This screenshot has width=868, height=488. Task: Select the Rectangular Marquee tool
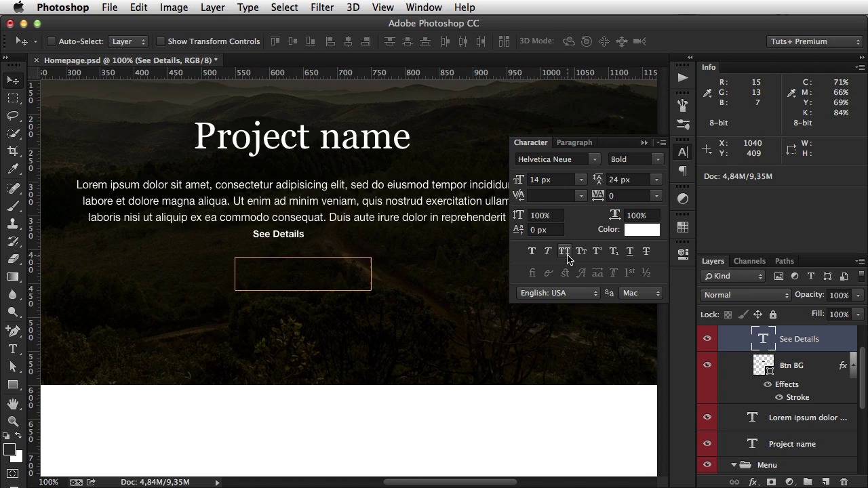pyautogui.click(x=13, y=98)
